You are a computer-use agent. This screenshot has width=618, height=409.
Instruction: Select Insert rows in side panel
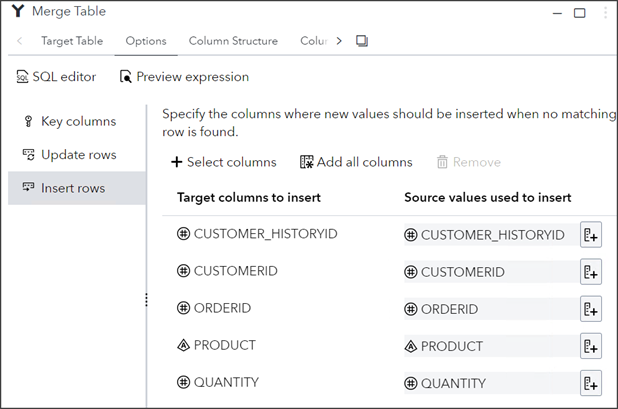point(73,188)
